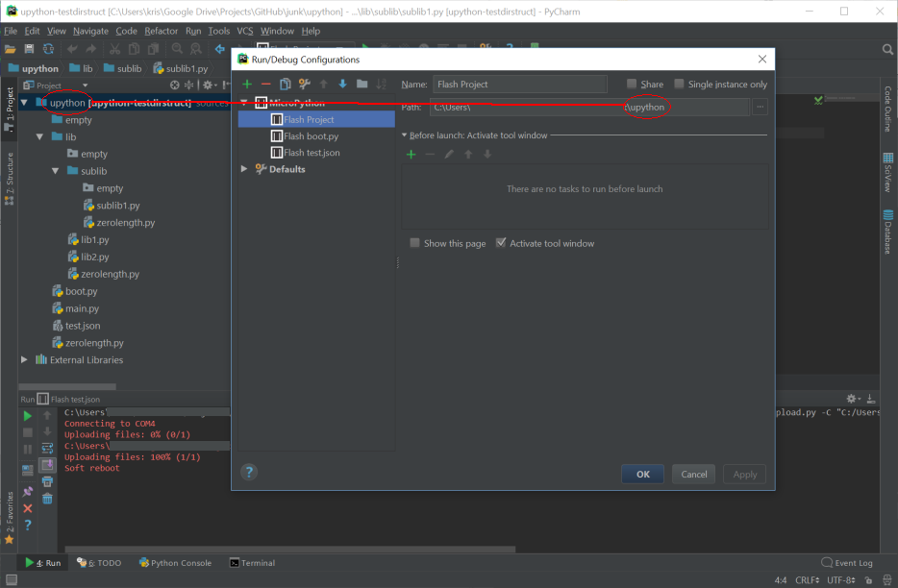Collapse the lib folder
The image size is (898, 588).
point(39,136)
